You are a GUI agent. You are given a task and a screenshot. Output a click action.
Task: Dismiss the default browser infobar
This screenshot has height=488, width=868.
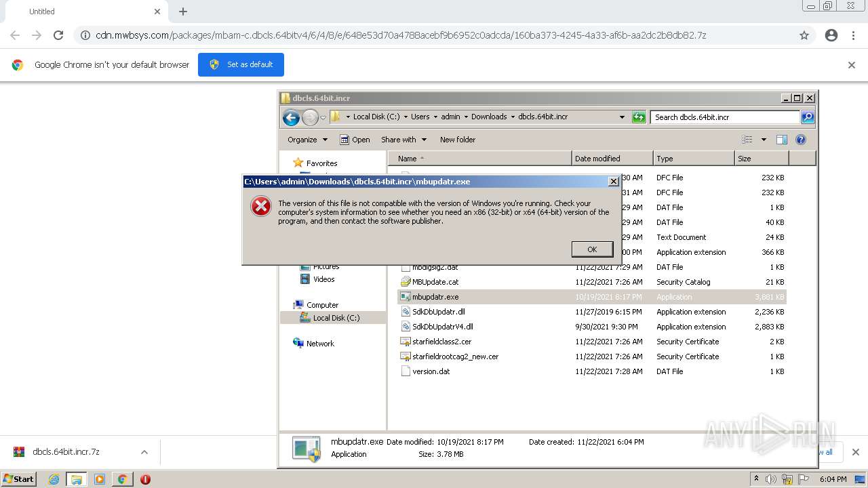click(852, 65)
